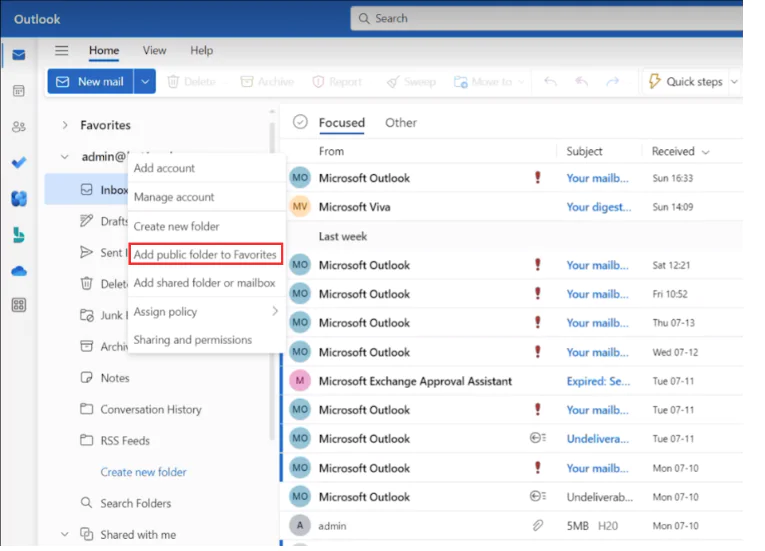The height and width of the screenshot is (551, 765).
Task: Open the Viva Engage icon in the sidebar
Action: point(19,199)
